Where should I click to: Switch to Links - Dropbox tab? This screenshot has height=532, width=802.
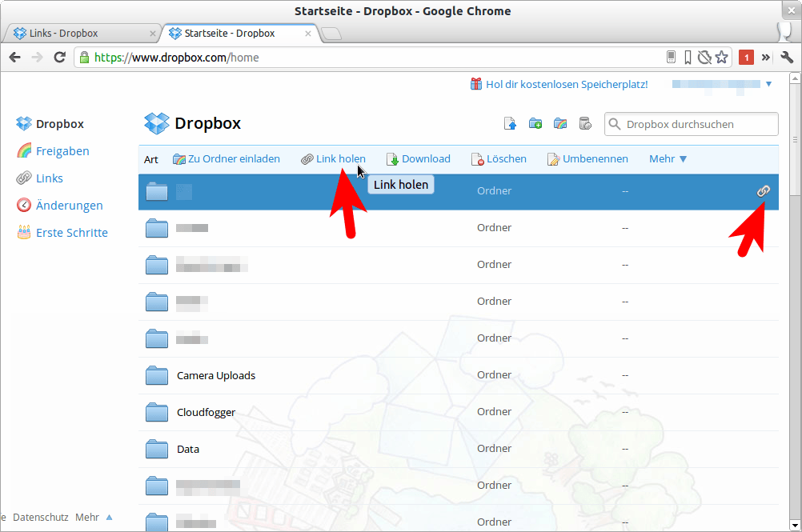[x=82, y=34]
